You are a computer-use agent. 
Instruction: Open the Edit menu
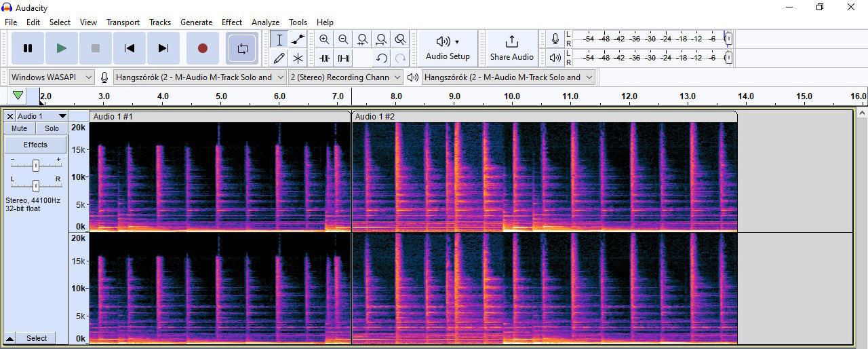pyautogui.click(x=33, y=22)
